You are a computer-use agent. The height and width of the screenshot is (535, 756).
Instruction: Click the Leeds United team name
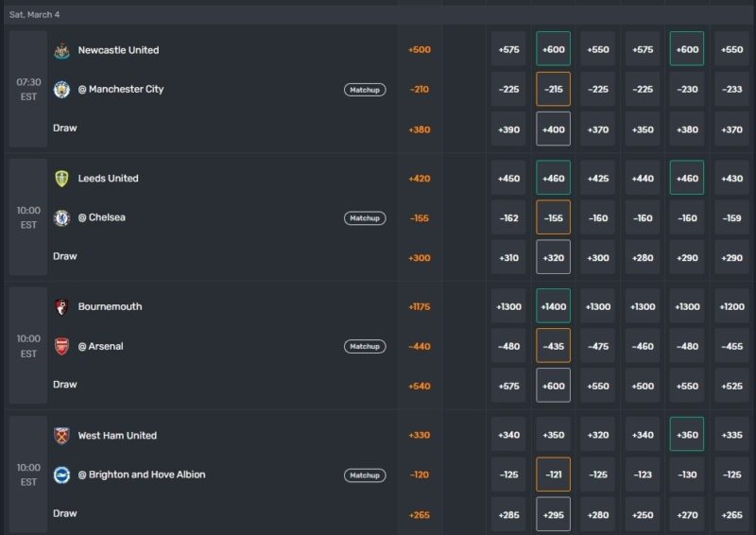(108, 179)
